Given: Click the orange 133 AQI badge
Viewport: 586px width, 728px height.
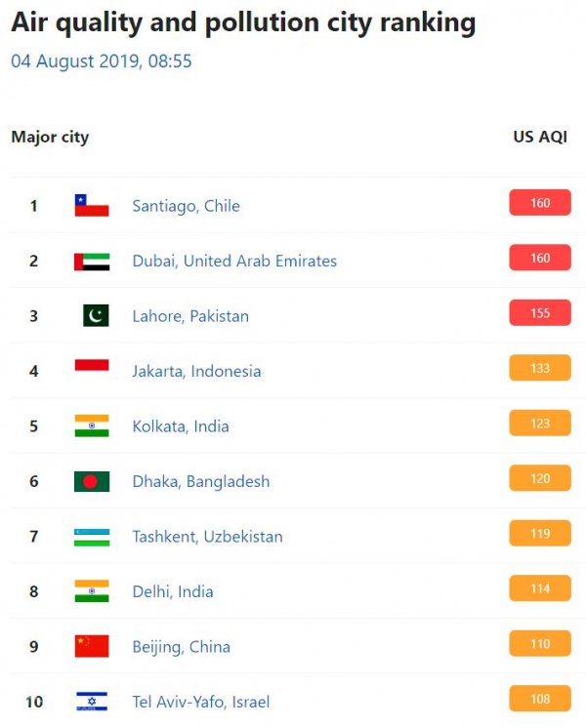Looking at the screenshot, I should click(540, 368).
